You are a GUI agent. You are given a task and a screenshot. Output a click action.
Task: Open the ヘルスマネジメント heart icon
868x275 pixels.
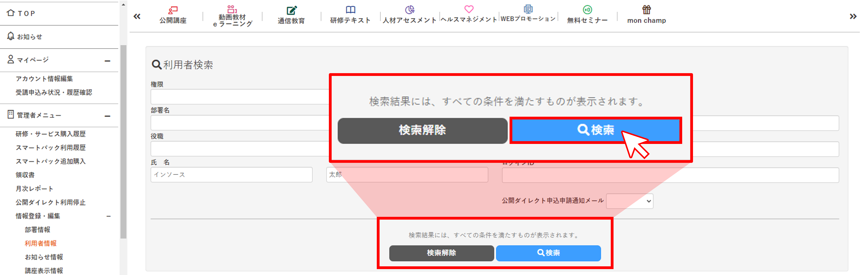click(x=469, y=9)
